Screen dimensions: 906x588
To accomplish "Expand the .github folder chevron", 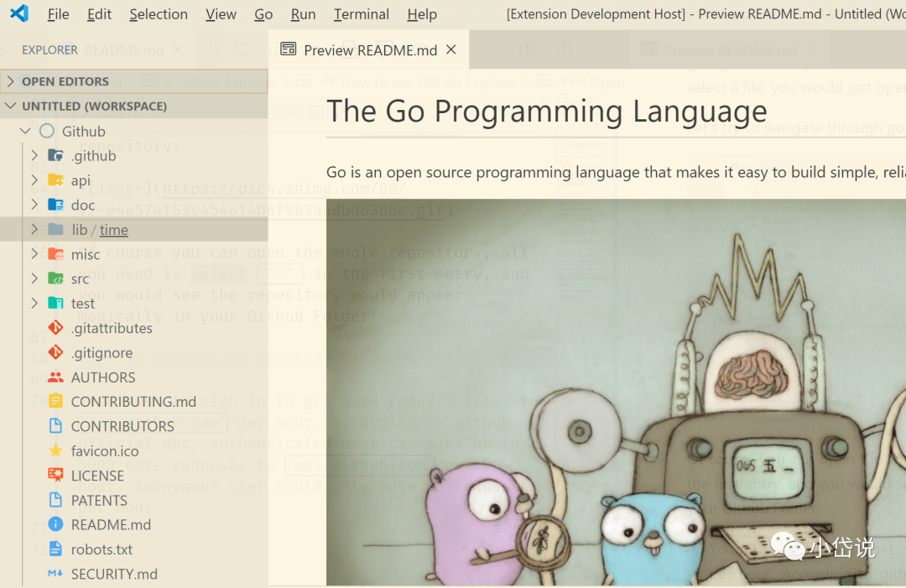I will coord(34,155).
